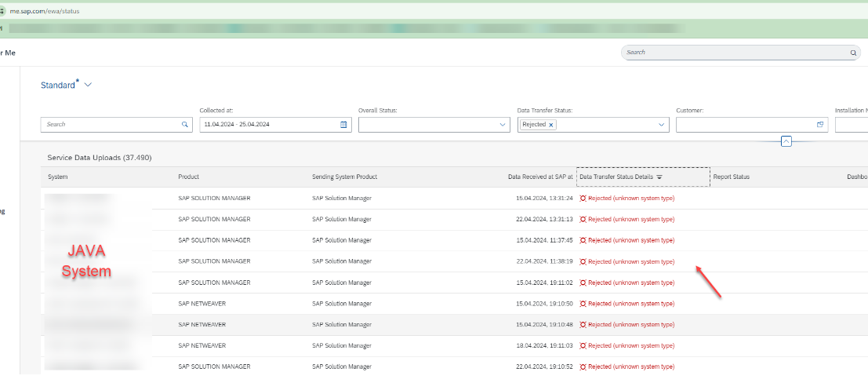Click the rejected status icon in the 15.04.2024, 13:31:24 row
The image size is (868, 383).
click(583, 199)
